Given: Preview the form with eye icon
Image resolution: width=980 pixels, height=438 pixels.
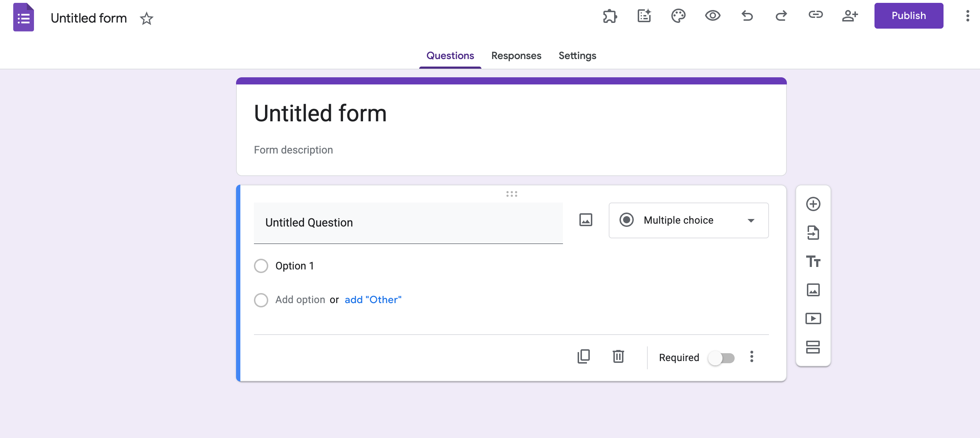Looking at the screenshot, I should point(712,16).
